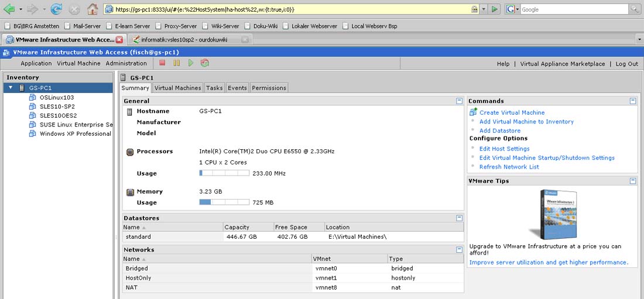Switch to the Tasks tab
644x299 pixels.
point(214,88)
